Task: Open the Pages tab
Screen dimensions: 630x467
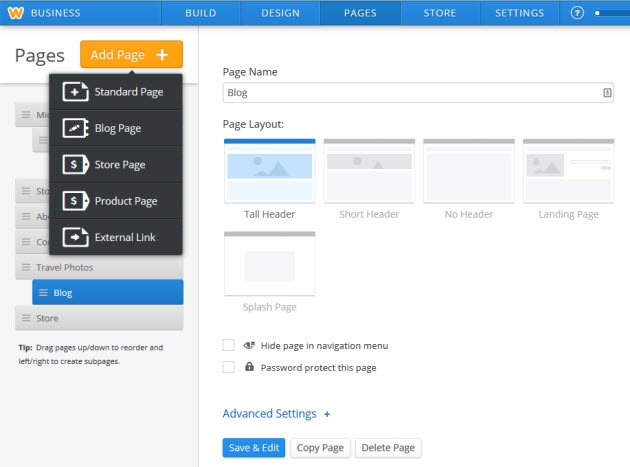Action: pyautogui.click(x=360, y=13)
